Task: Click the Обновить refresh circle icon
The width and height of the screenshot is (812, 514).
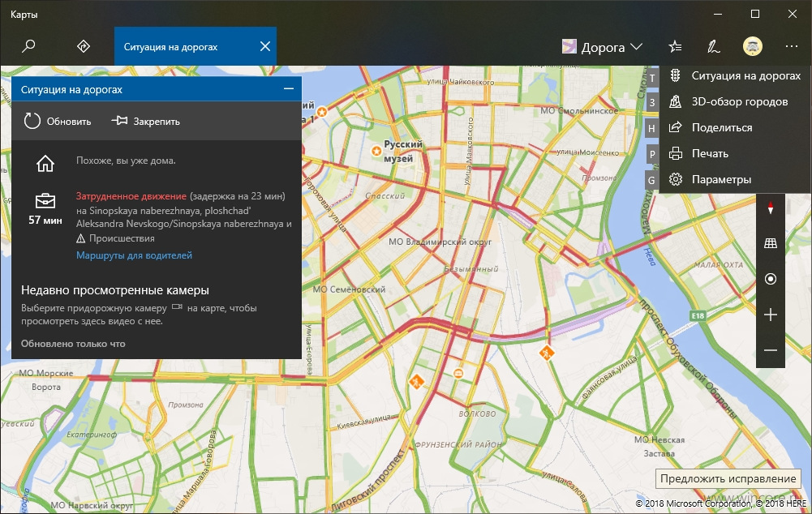Action: click(x=32, y=121)
